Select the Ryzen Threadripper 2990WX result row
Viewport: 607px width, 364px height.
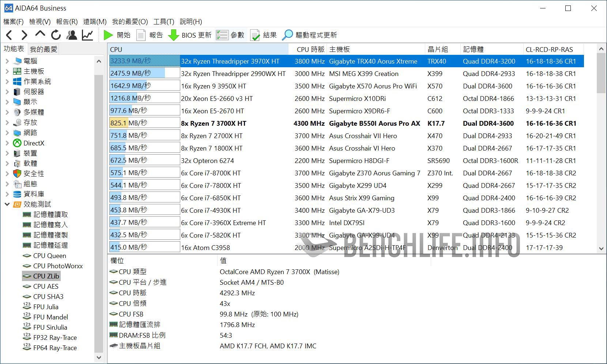(x=233, y=74)
